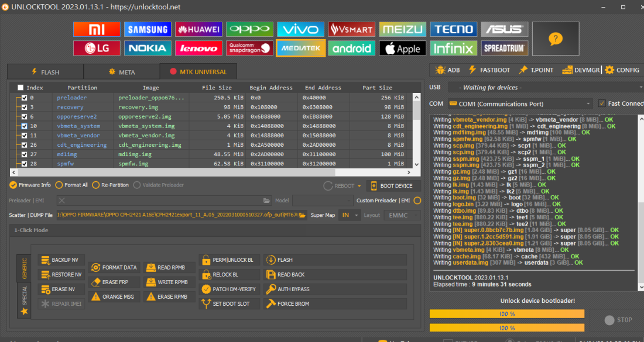Choose the Tecno brand tile
This screenshot has height=342, width=644.
pyautogui.click(x=453, y=29)
